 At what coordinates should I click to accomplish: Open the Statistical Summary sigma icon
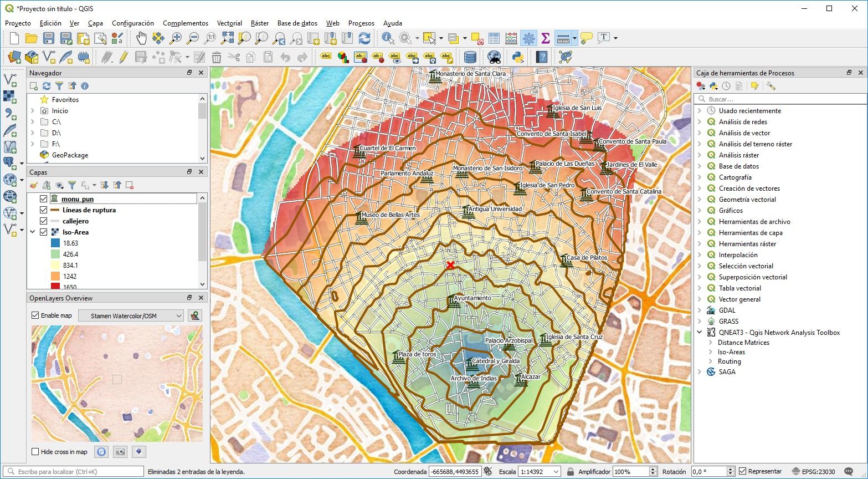[546, 38]
